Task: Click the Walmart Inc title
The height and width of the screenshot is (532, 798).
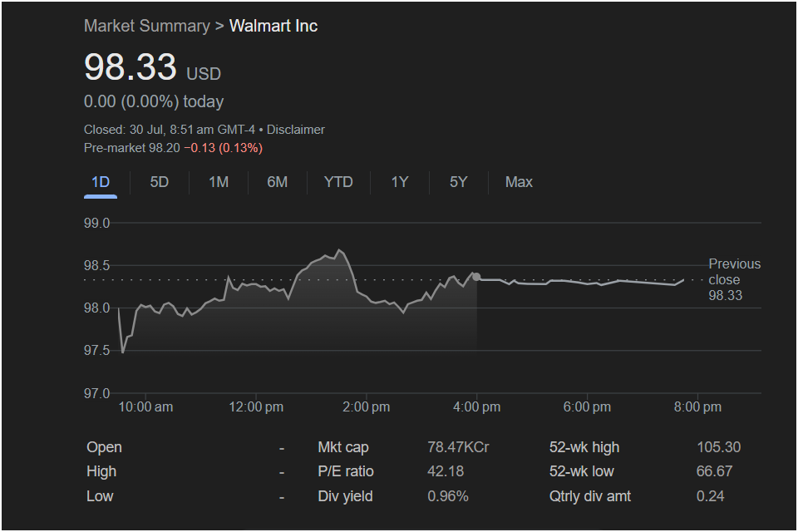Action: tap(273, 26)
